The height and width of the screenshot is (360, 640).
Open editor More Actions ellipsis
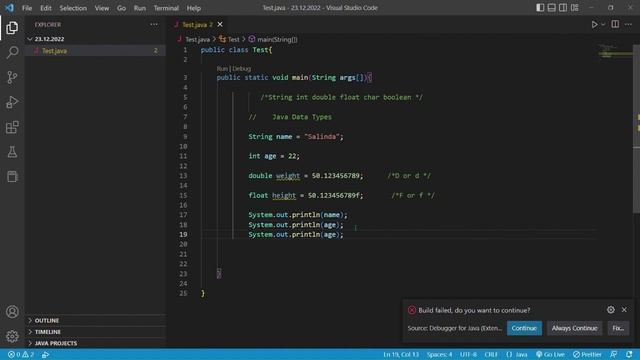click(629, 24)
